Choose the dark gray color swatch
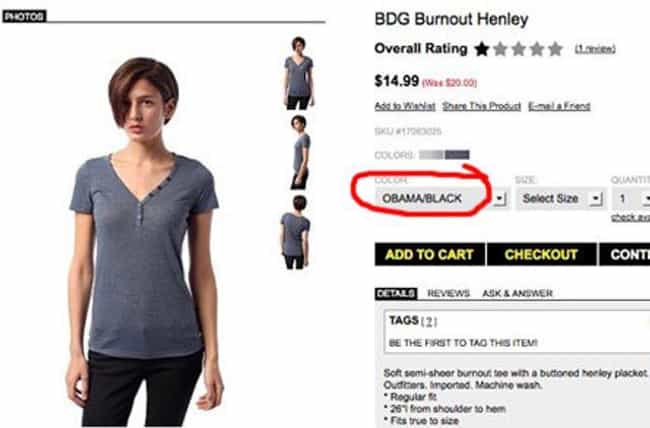The width and height of the screenshot is (650, 428). point(457,155)
